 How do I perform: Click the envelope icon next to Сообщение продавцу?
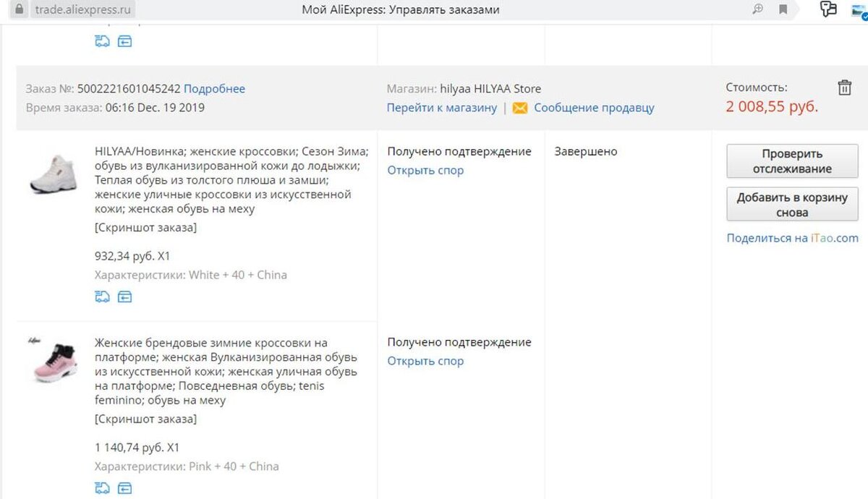(x=520, y=108)
